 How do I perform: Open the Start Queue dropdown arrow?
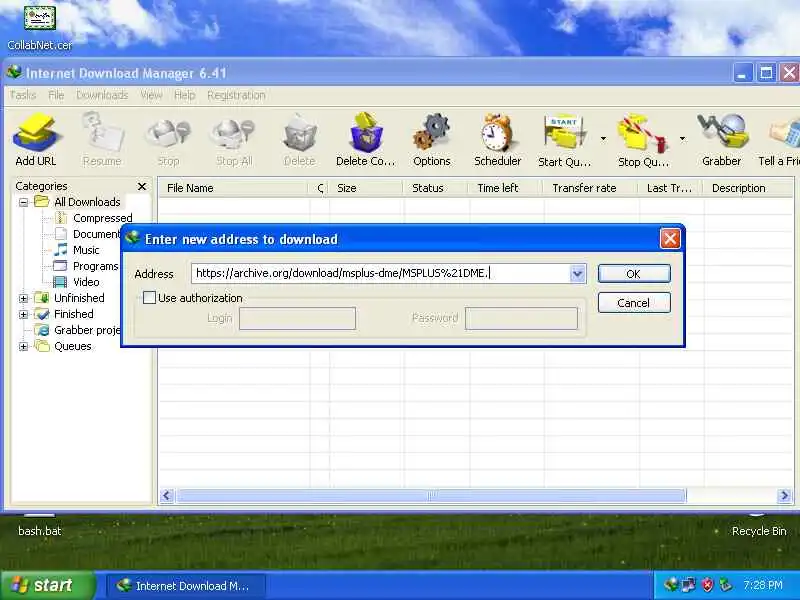tap(603, 138)
